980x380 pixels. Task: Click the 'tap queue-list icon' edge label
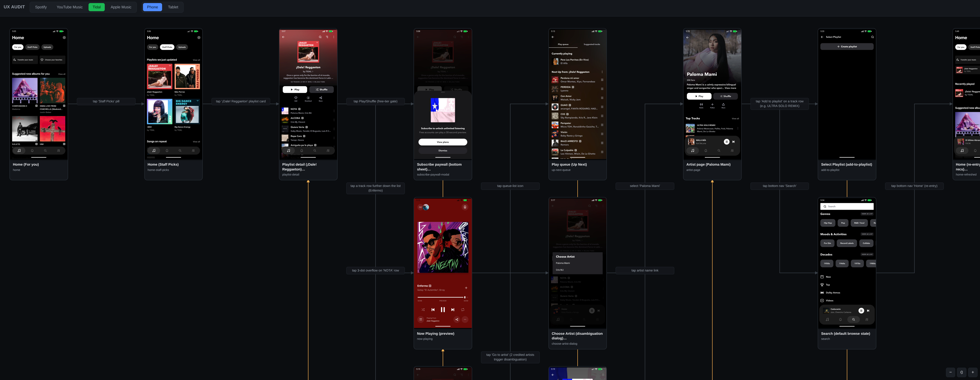510,186
